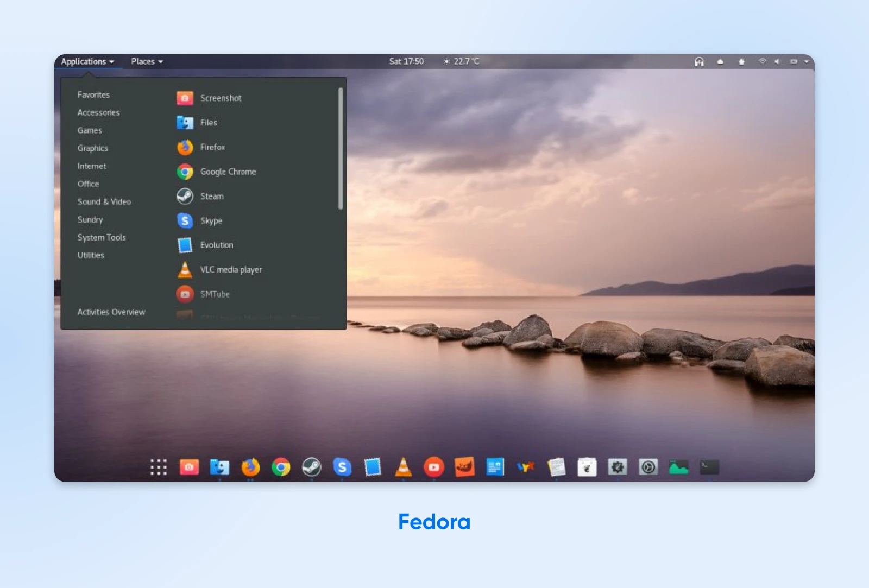Open the System Tools category
Image resolution: width=869 pixels, height=588 pixels.
102,237
